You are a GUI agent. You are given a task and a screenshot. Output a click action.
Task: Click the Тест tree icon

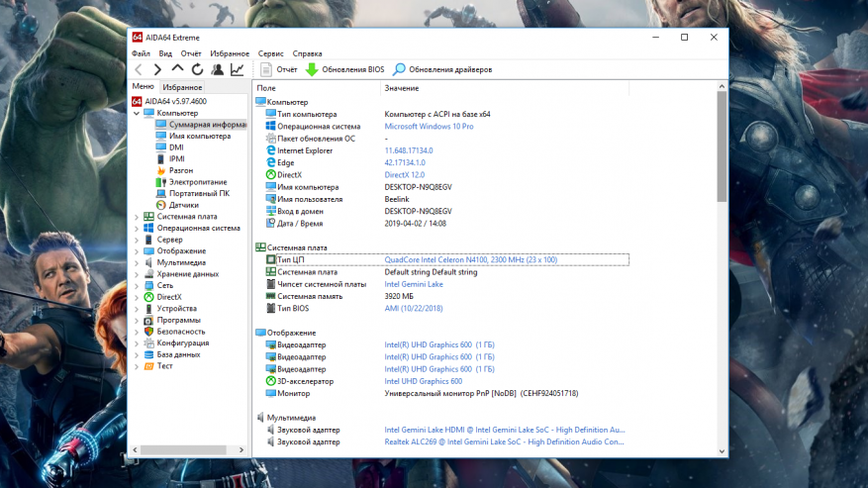[x=148, y=366]
